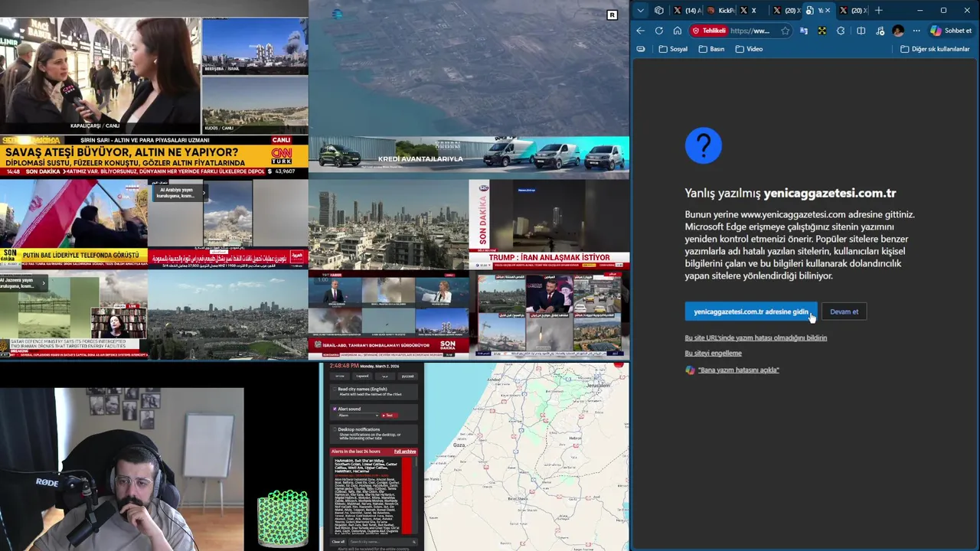The width and height of the screenshot is (980, 551).
Task: Click the favorites bar leftmost pill icon
Action: coord(641,49)
